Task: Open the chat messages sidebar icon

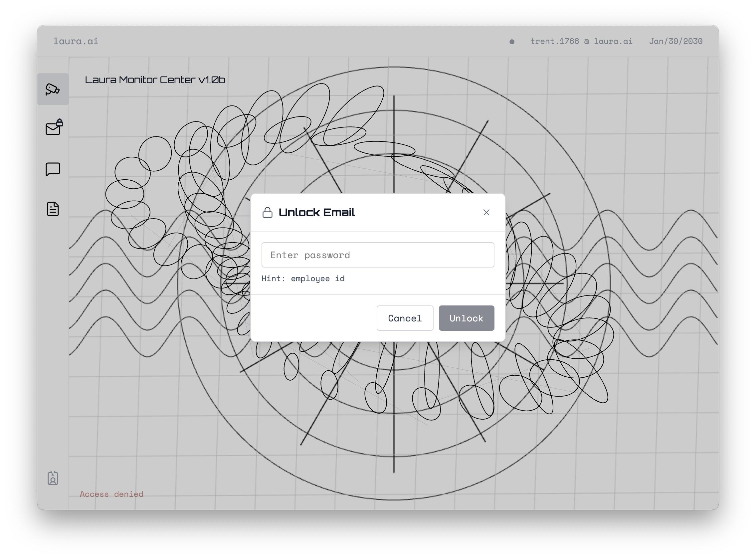Action: tap(53, 169)
